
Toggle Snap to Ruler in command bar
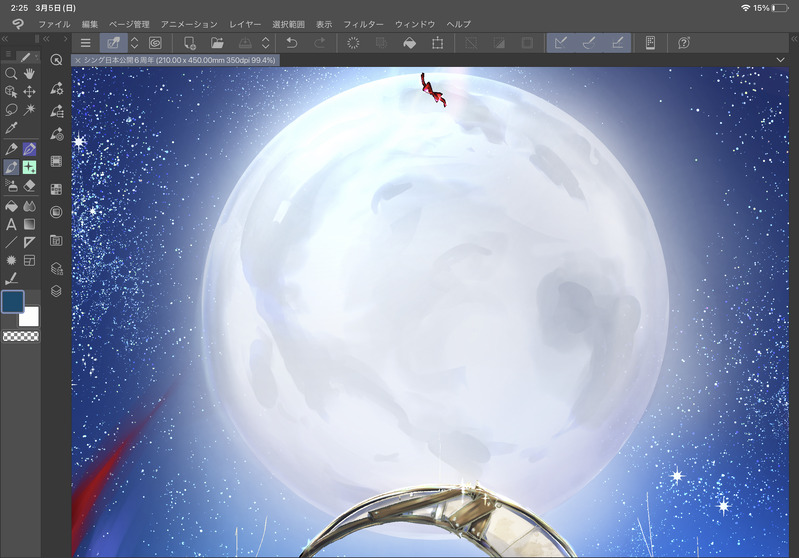point(561,43)
